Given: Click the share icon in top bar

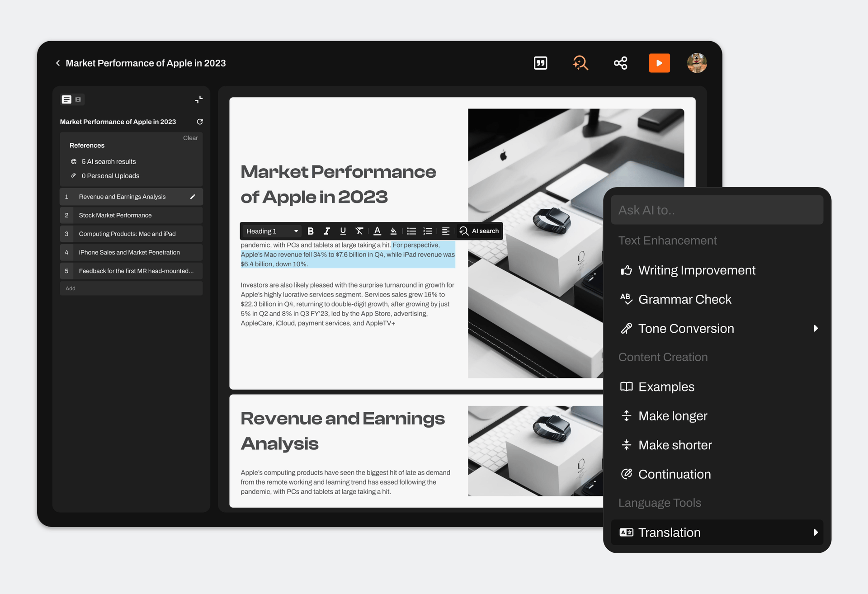Looking at the screenshot, I should click(x=620, y=63).
